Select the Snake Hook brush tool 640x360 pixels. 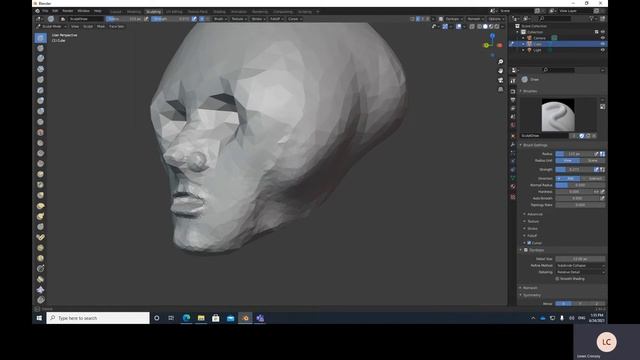pyautogui.click(x=40, y=217)
